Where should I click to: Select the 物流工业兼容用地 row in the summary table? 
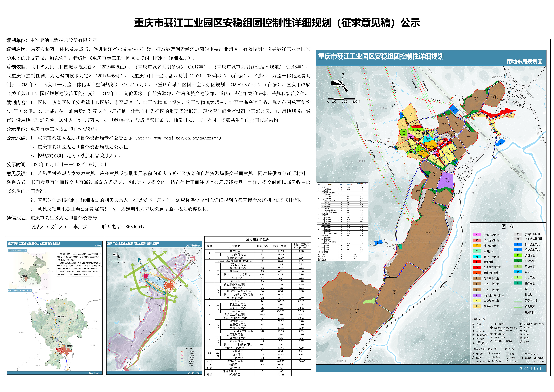coord(257,314)
